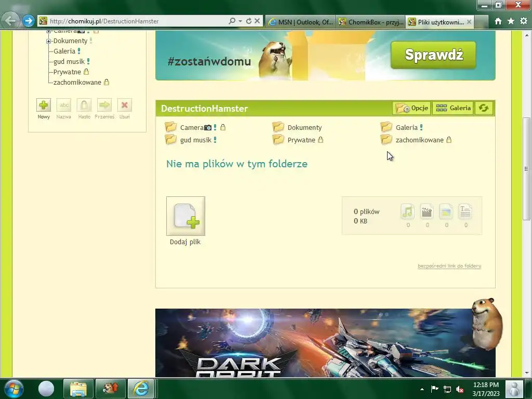Click the browser refresh icon

click(249, 21)
